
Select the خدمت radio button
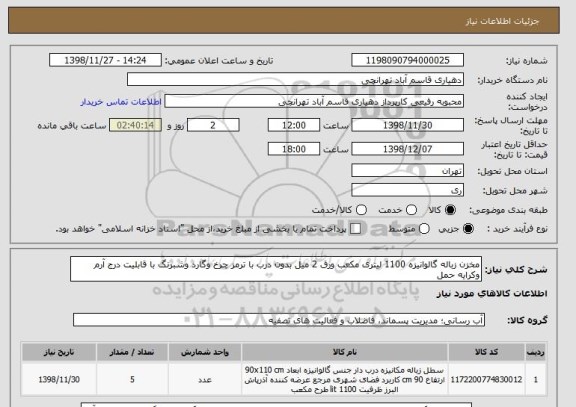point(411,210)
